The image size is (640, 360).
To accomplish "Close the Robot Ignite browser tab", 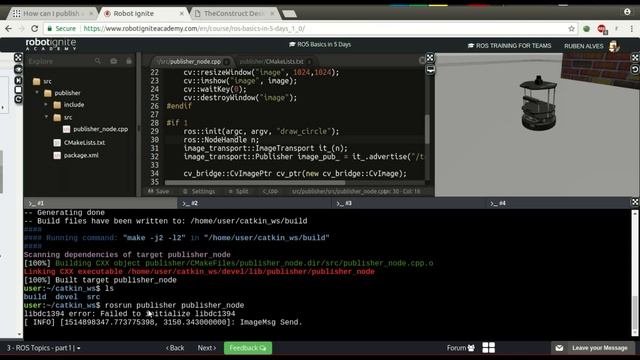I will (x=182, y=13).
